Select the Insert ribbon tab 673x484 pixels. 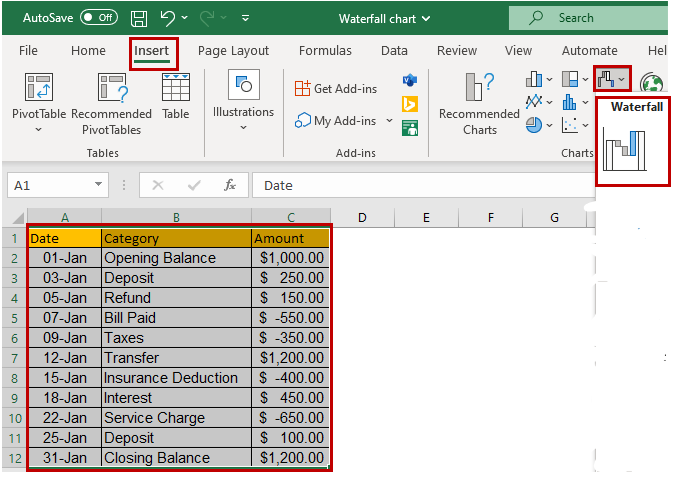pos(152,51)
